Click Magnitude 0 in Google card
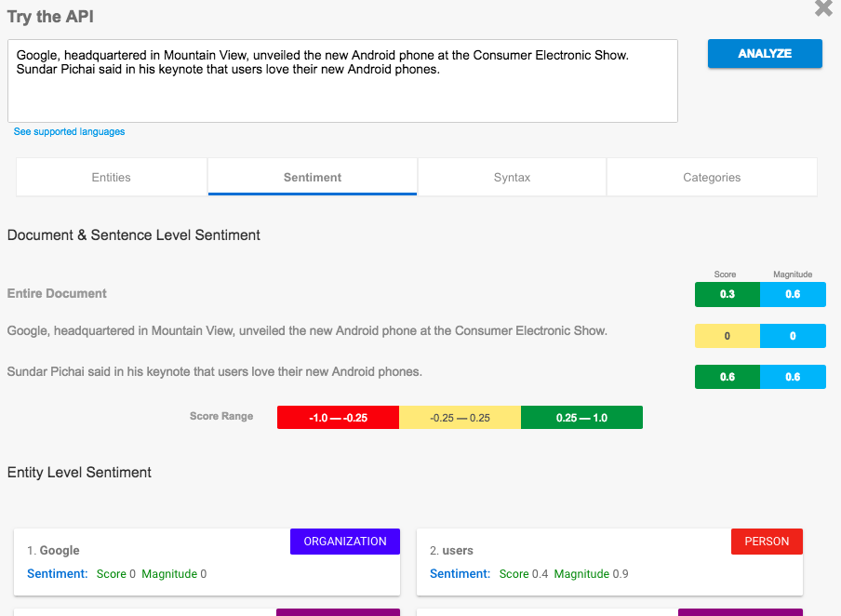The width and height of the screenshot is (841, 616). point(174,573)
